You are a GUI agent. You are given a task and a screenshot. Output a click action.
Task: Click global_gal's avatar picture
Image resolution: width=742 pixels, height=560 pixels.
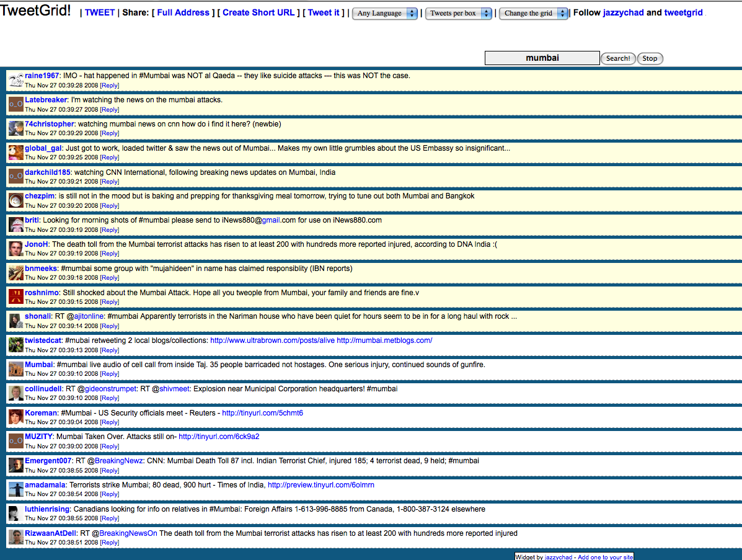(16, 153)
